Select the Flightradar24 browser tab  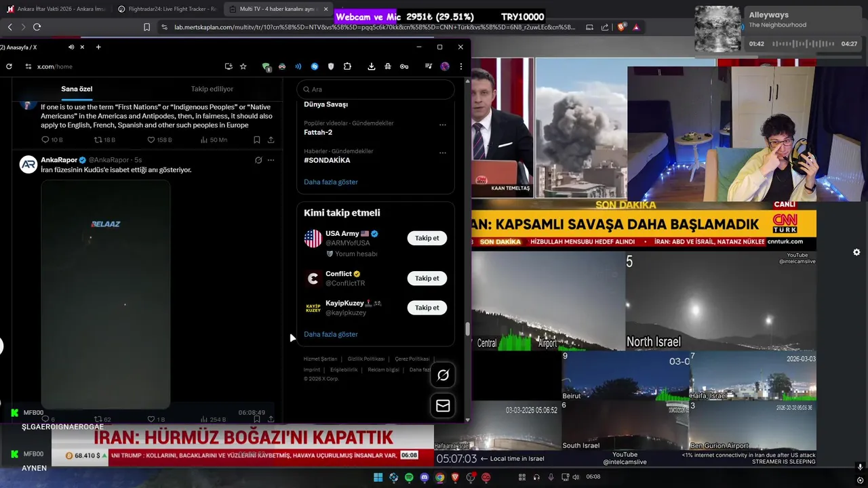pos(167,9)
